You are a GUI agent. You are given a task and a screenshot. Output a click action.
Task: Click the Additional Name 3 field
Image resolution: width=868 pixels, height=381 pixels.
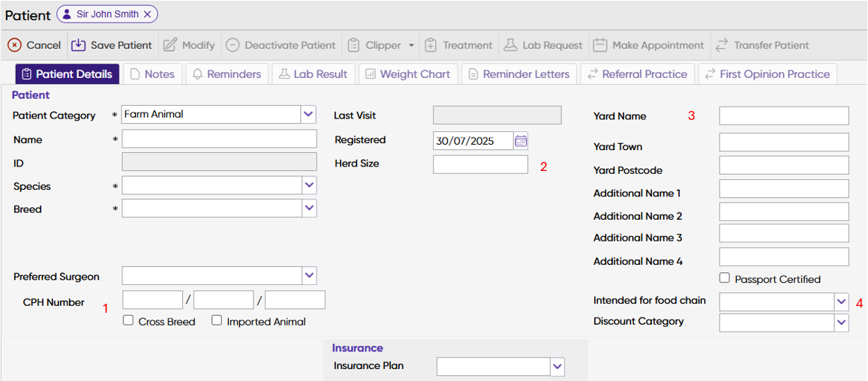(x=784, y=233)
